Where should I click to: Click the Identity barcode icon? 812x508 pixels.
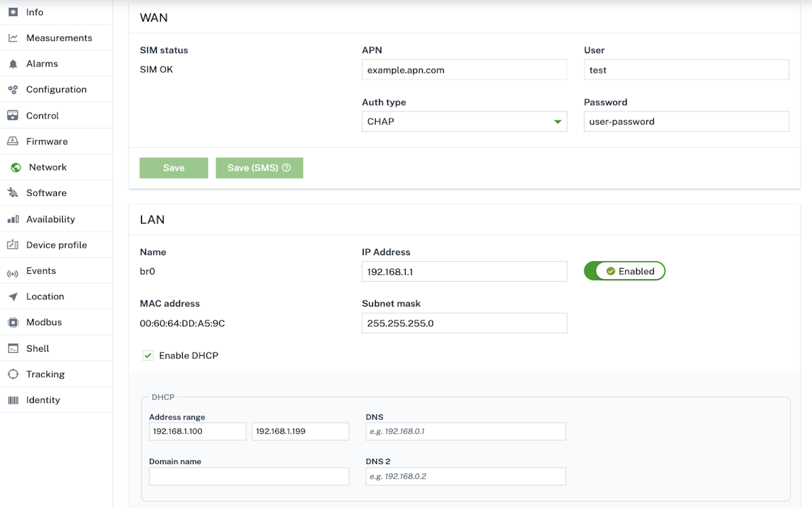[13, 400]
